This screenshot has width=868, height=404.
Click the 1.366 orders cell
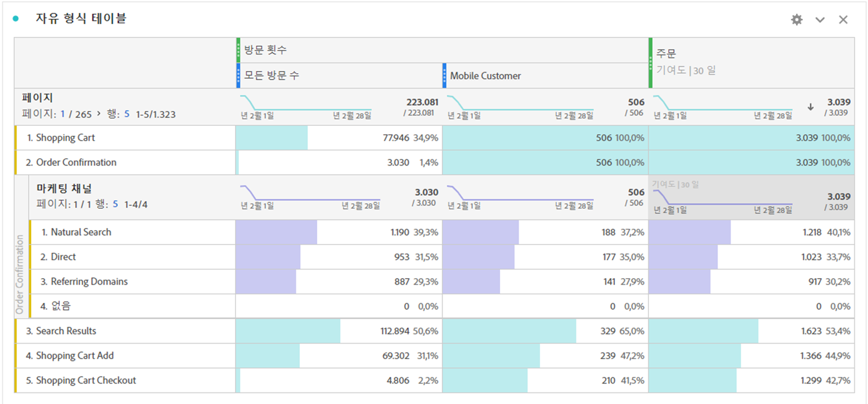tap(752, 356)
